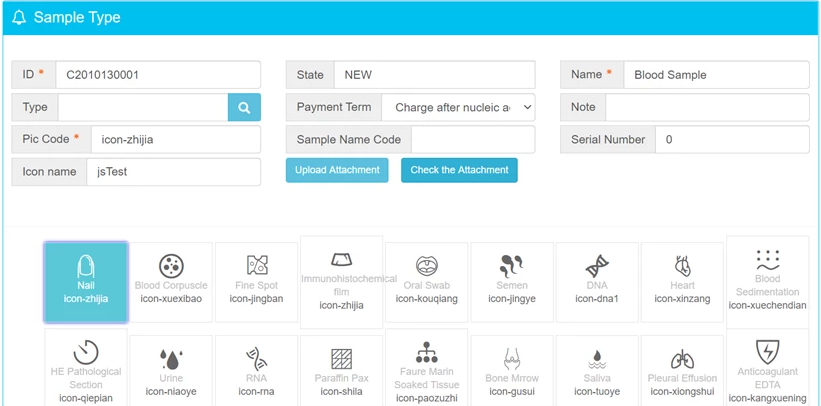Open the Payment Term dropdown
Viewport: 821px width, 406px height.
pyautogui.click(x=458, y=107)
